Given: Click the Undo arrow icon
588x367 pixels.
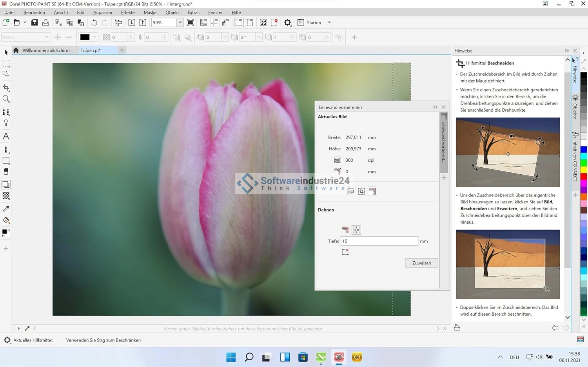Looking at the screenshot, I should pyautogui.click(x=94, y=23).
